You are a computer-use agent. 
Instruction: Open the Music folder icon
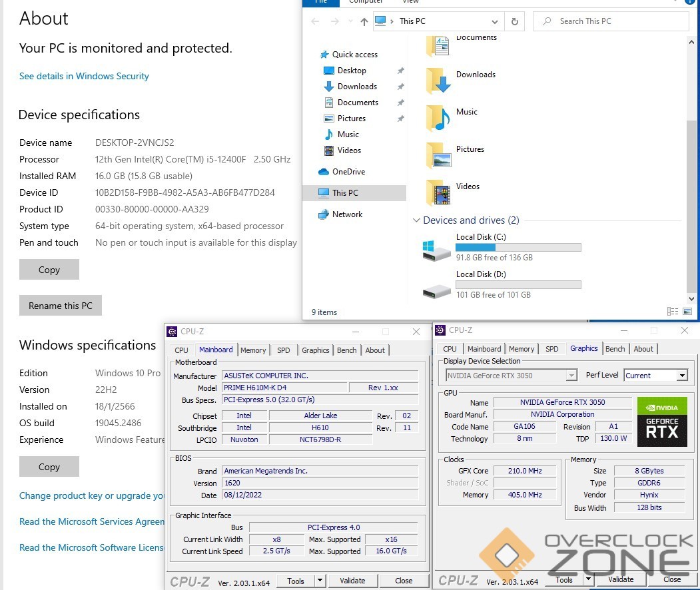point(439,117)
